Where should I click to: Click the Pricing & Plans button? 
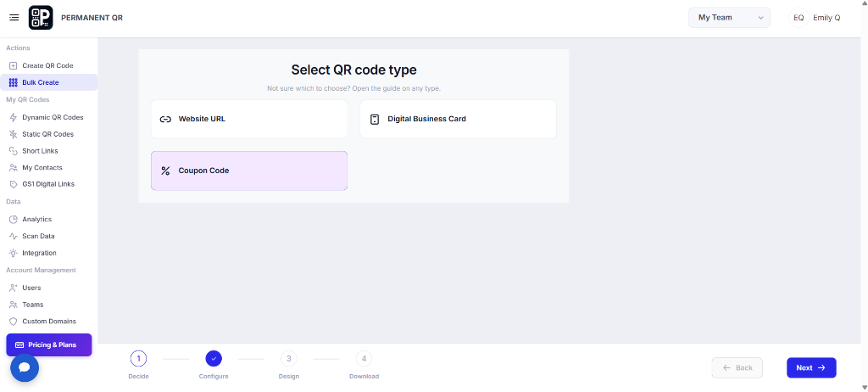(x=48, y=344)
